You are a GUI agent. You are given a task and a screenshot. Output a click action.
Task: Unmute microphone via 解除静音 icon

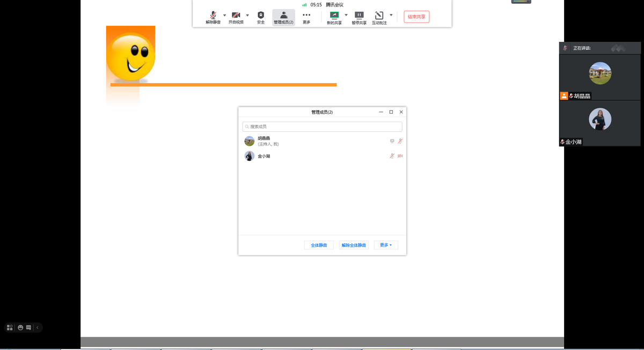click(x=213, y=16)
